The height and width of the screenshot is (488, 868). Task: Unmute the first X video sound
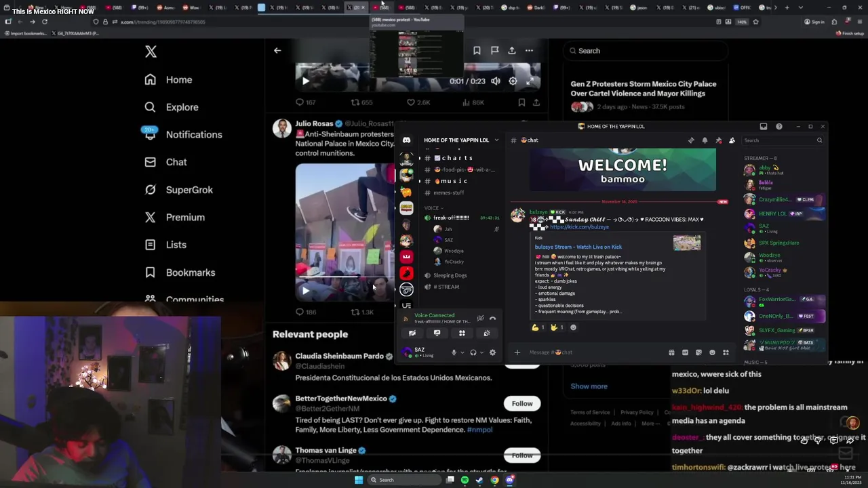[496, 81]
